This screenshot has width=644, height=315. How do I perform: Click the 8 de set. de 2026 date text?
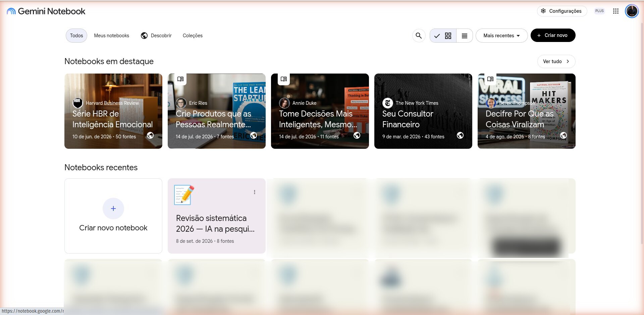coord(194,241)
